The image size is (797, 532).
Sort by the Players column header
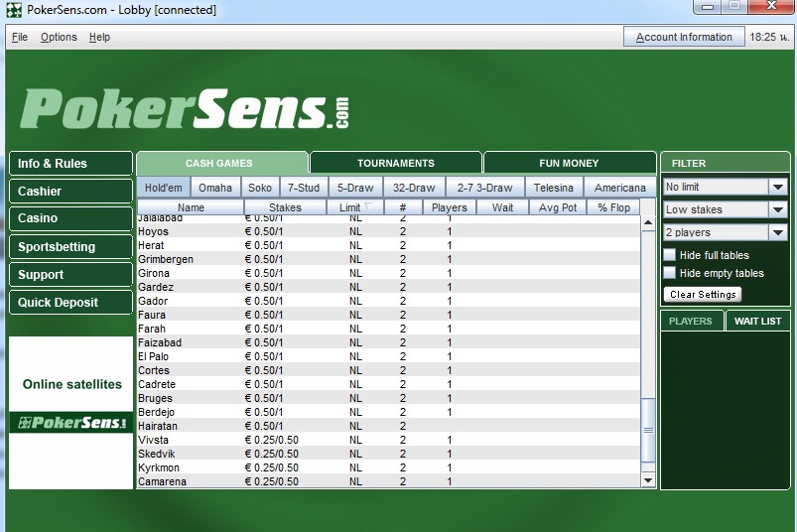click(450, 207)
